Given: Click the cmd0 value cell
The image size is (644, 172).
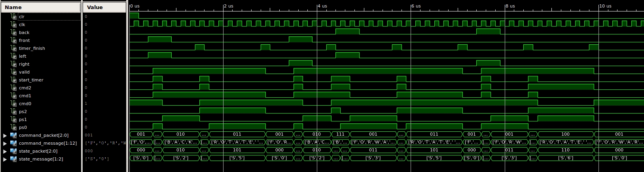Looking at the screenshot, I should tap(104, 104).
